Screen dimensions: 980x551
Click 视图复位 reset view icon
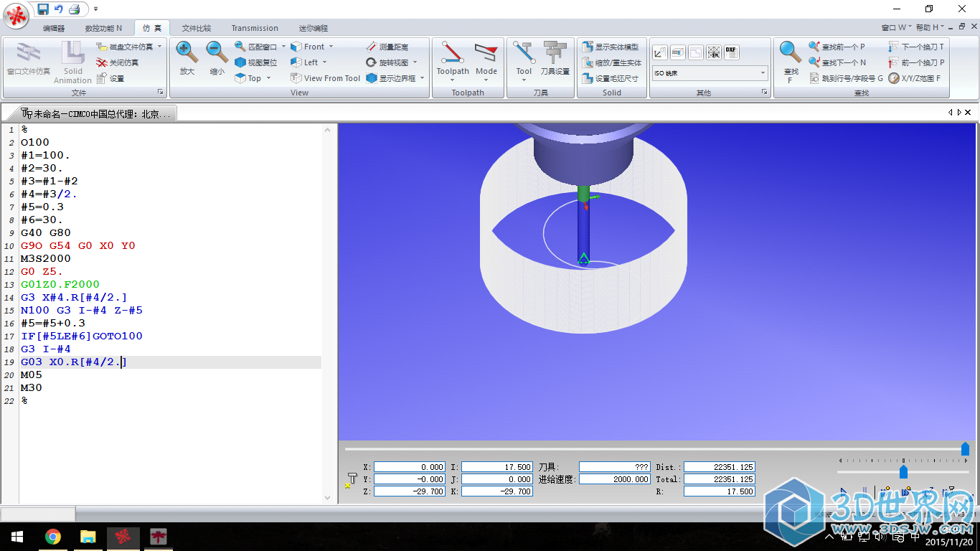(x=240, y=62)
